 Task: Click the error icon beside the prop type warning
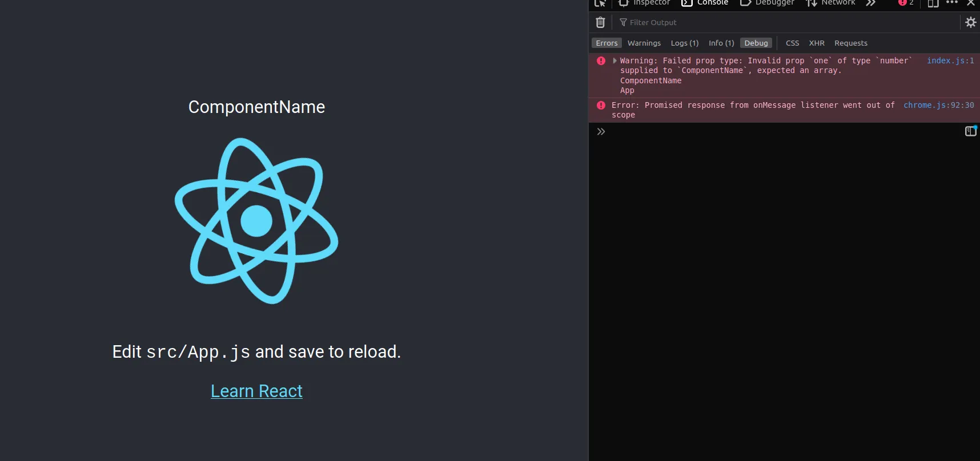click(601, 60)
